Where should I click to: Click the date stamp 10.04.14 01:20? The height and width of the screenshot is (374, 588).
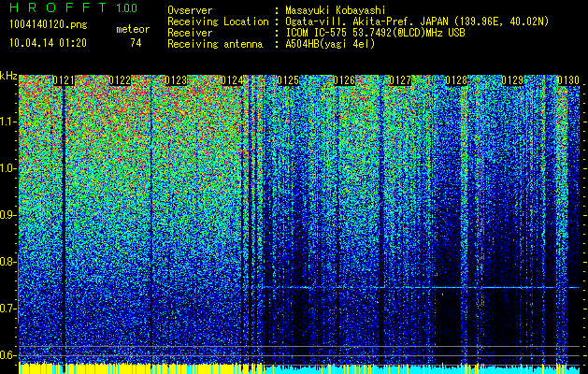(48, 43)
